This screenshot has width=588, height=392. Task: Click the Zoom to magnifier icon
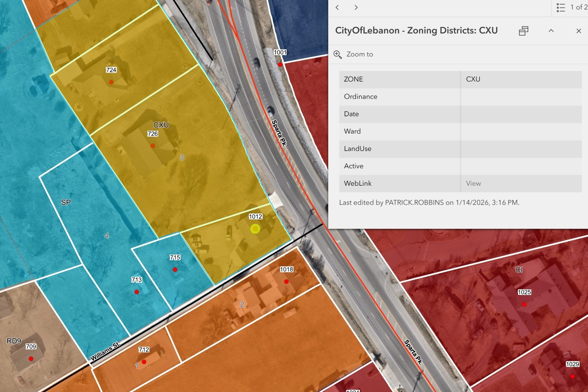tap(338, 54)
